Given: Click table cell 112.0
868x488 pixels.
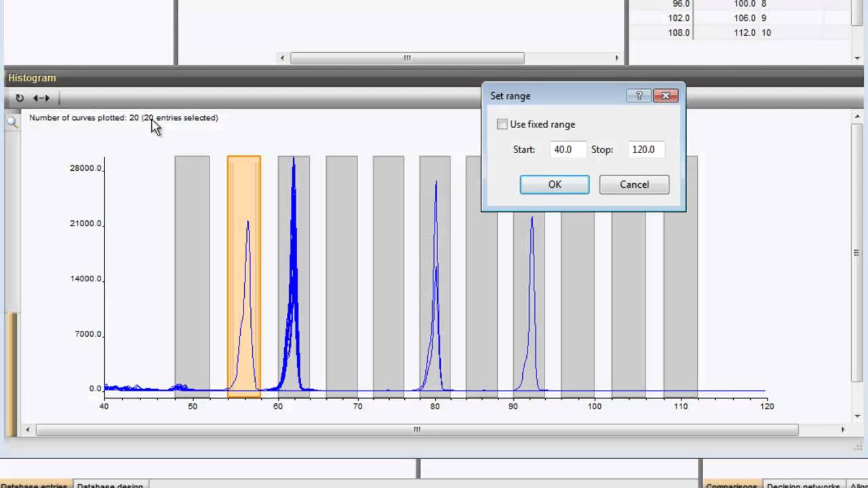Looking at the screenshot, I should (x=744, y=33).
